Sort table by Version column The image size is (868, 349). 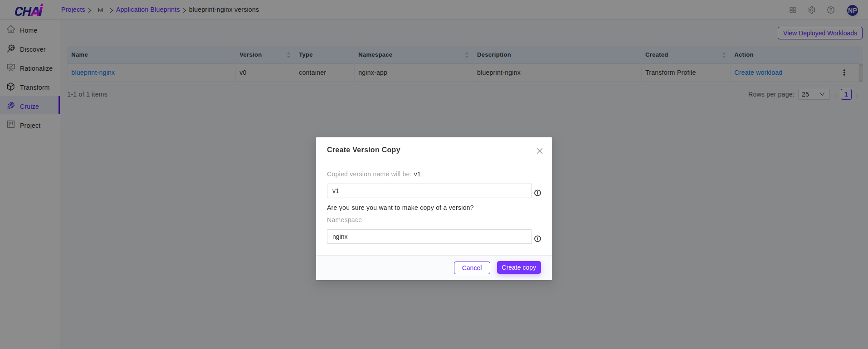(x=288, y=55)
